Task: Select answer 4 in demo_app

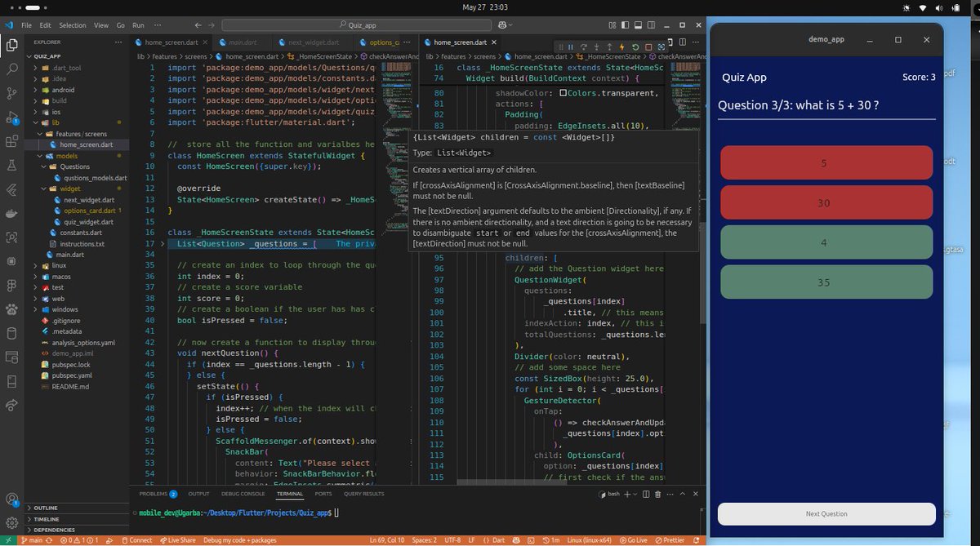Action: [826, 242]
